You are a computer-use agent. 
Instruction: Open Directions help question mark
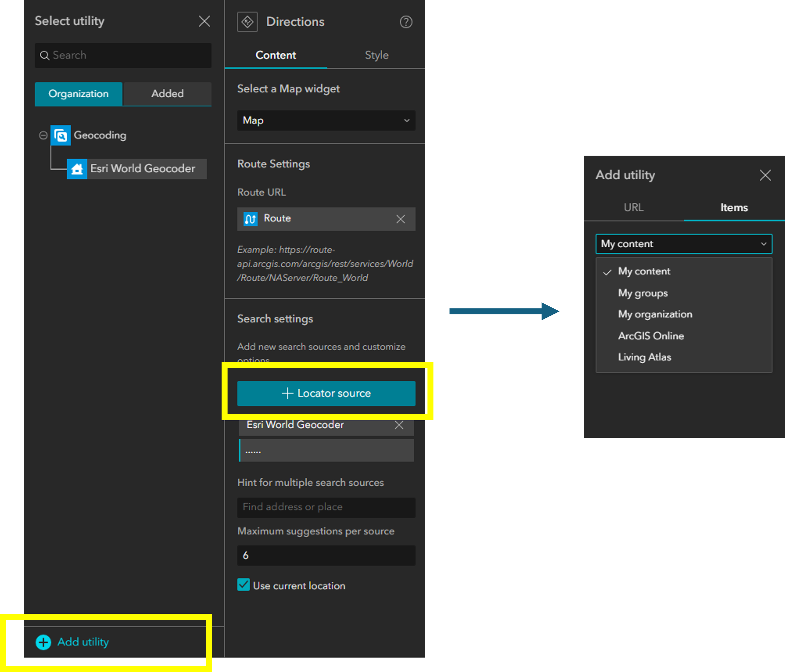[x=406, y=22]
